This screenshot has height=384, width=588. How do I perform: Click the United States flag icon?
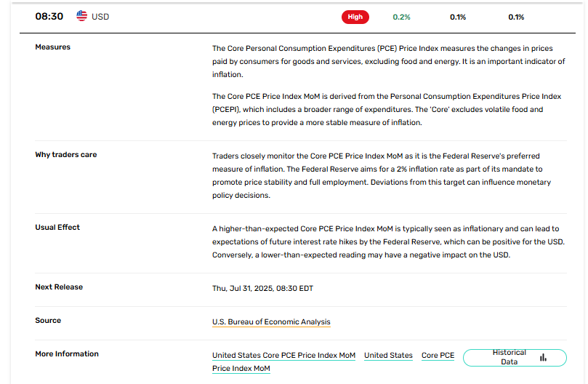click(x=82, y=16)
